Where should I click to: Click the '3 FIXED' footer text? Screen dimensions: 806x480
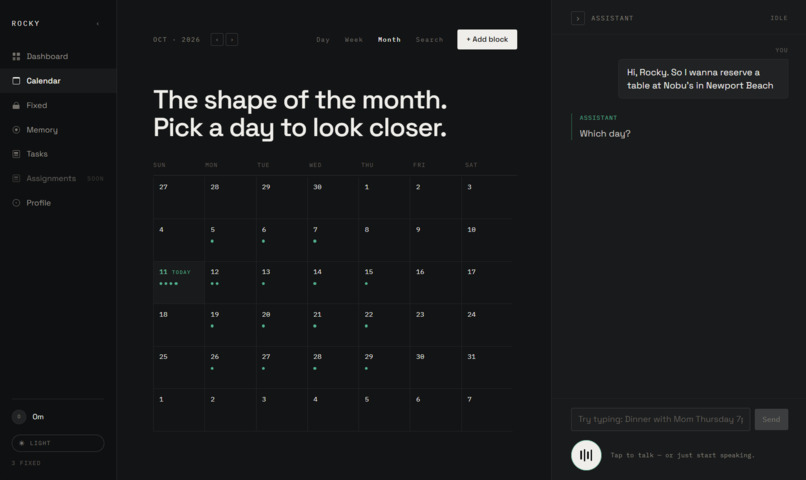coord(26,463)
